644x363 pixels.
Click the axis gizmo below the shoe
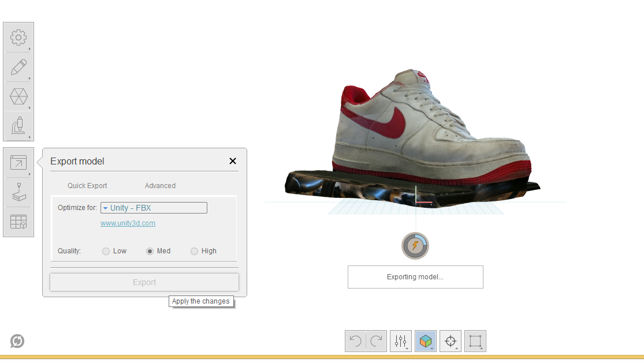(423, 196)
